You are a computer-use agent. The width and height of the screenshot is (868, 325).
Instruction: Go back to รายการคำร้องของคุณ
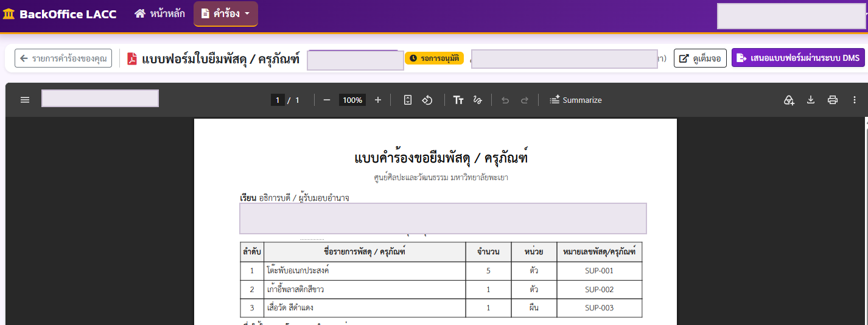point(63,58)
